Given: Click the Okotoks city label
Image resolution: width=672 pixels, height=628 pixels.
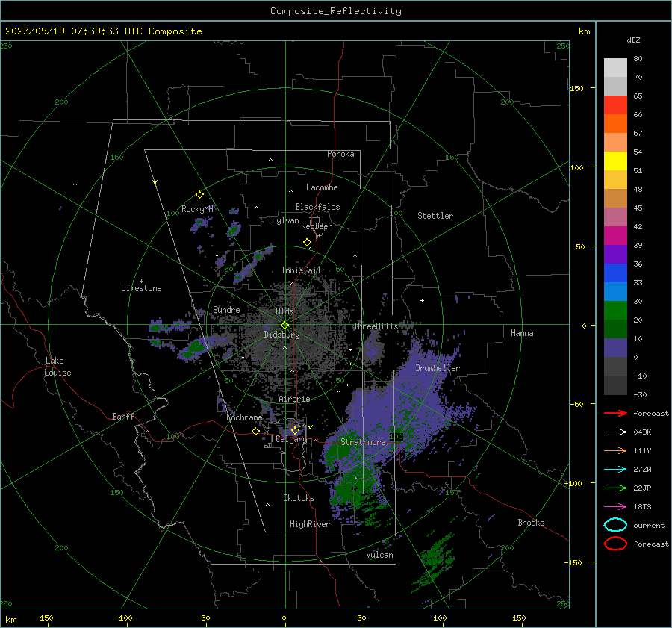Looking at the screenshot, I should pyautogui.click(x=299, y=498).
